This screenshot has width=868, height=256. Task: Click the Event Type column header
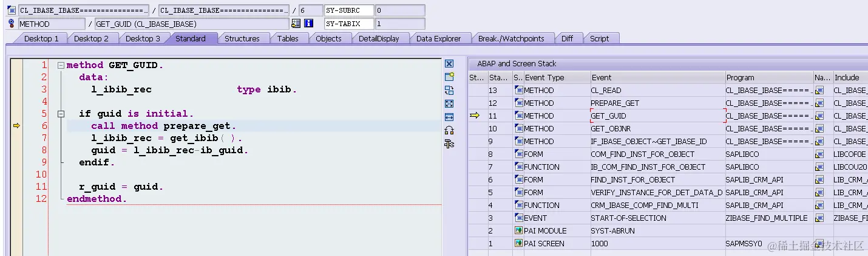click(557, 77)
